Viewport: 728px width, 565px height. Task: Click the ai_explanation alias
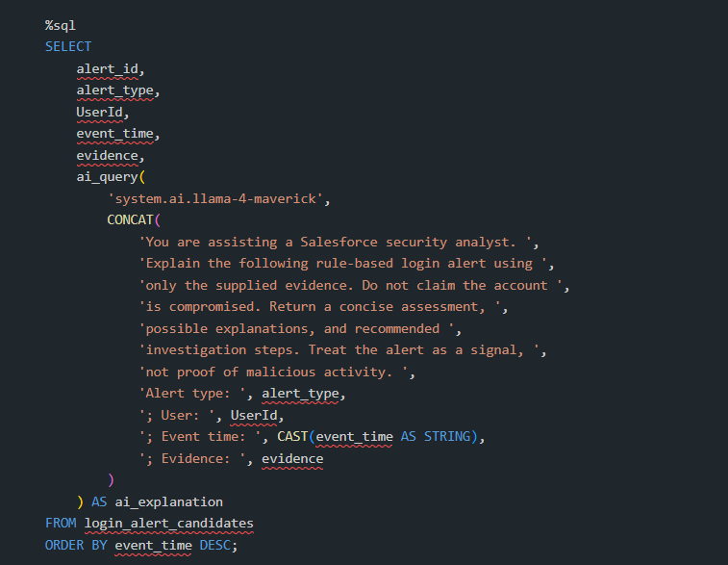tap(169, 501)
